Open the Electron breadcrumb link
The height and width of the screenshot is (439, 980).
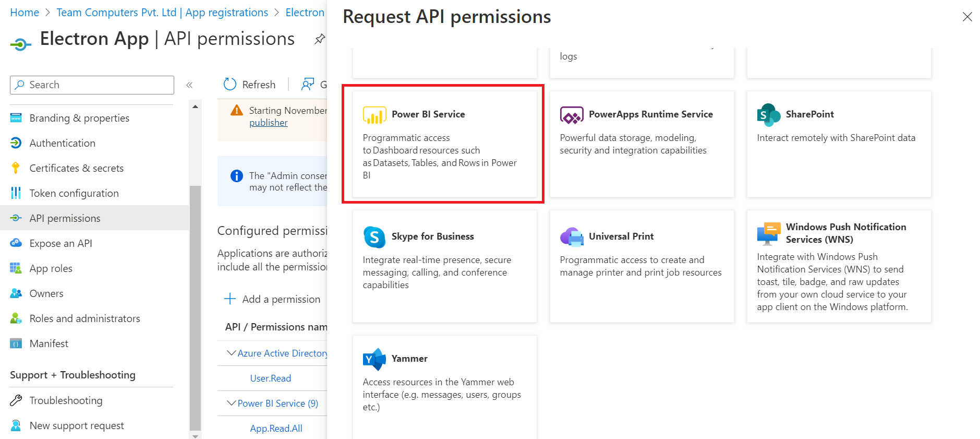305,13
